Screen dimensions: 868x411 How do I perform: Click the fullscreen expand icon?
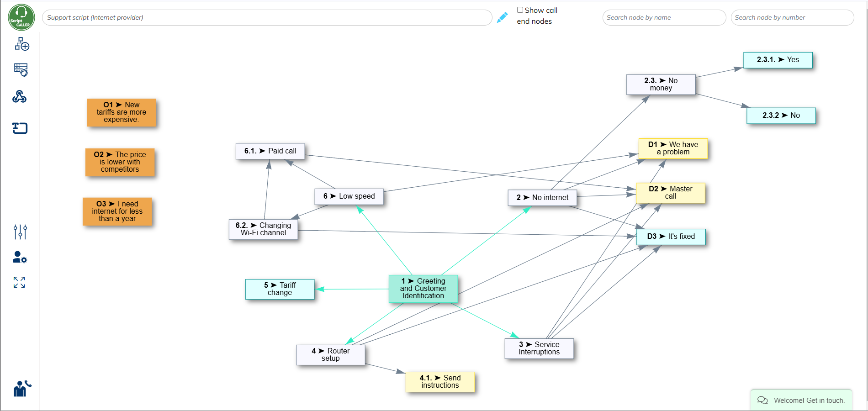point(20,283)
